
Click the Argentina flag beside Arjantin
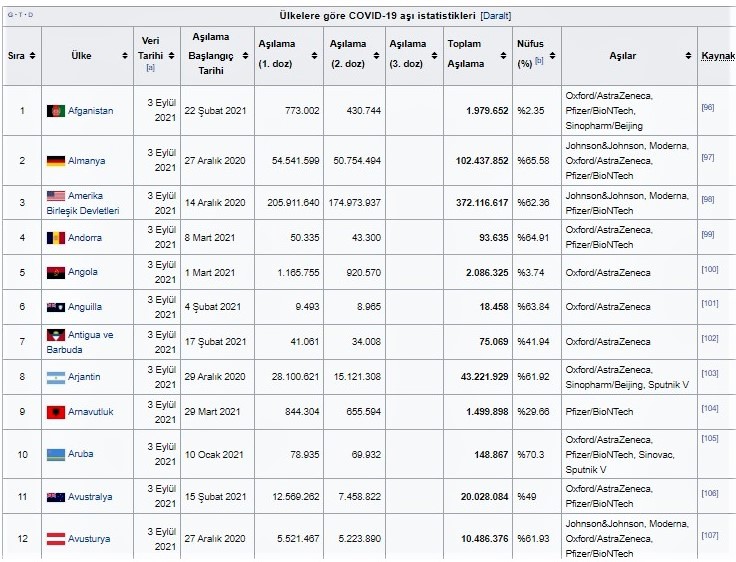click(x=56, y=377)
